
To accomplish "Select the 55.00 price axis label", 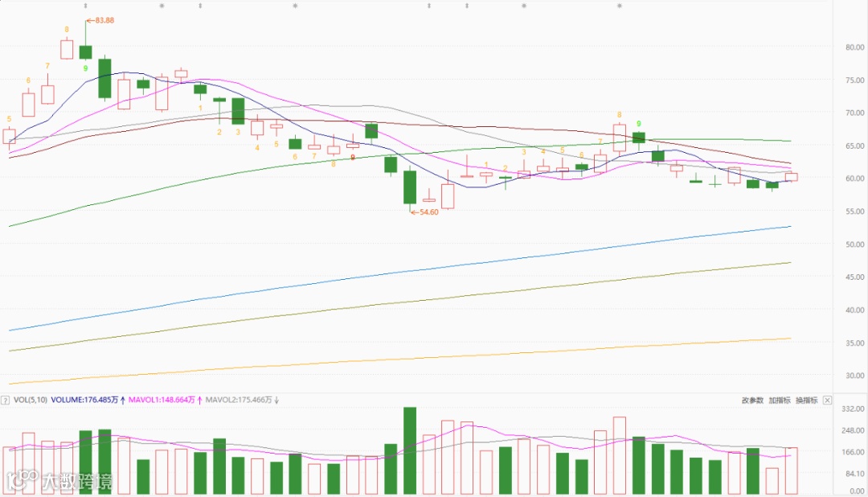I will click(x=854, y=212).
